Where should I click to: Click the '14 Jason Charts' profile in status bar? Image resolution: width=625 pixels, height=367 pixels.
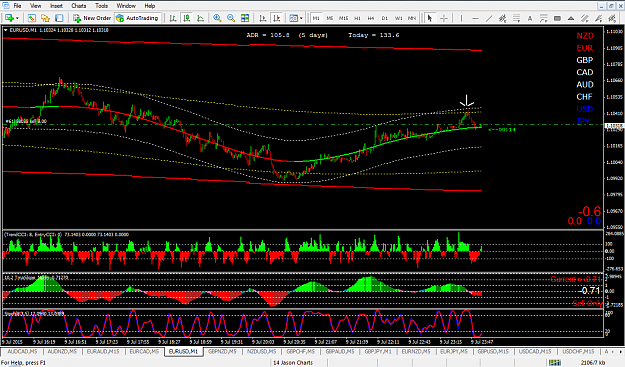[293, 363]
